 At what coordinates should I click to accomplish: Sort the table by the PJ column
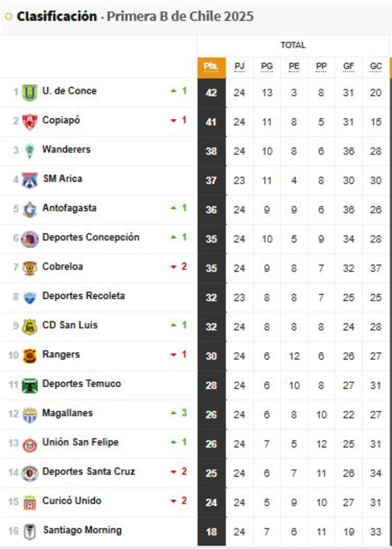pyautogui.click(x=240, y=66)
